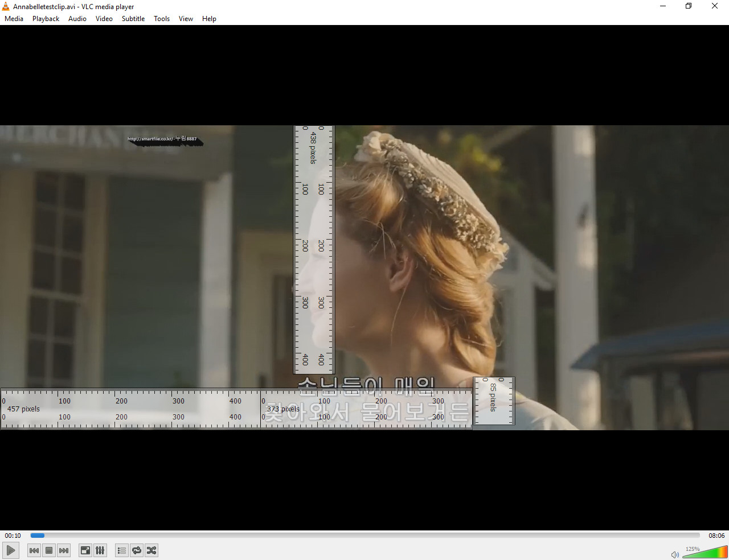Skip to previous media track
This screenshot has height=560, width=729.
point(34,550)
